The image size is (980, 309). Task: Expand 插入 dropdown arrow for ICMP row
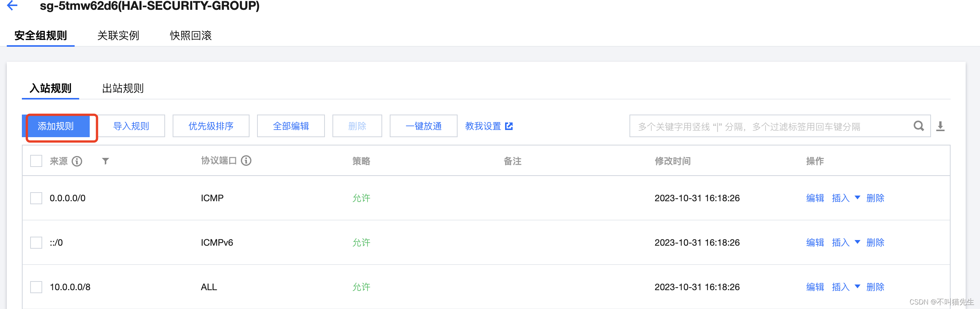(857, 197)
